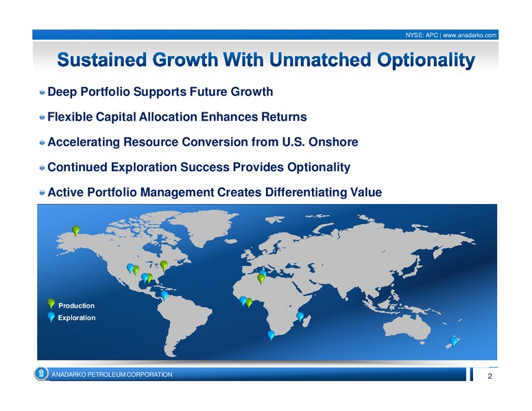This screenshot has height=411, width=532.
Task: Select bullet Accelerating Resource Conversion from U.S. Onshore
Action: 203,142
